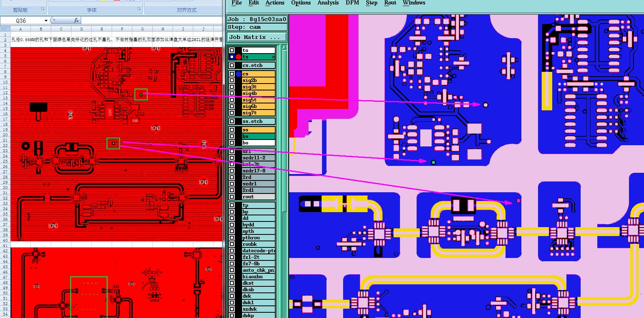Select the bo layer row
The width and height of the screenshot is (644, 318).
(259, 143)
